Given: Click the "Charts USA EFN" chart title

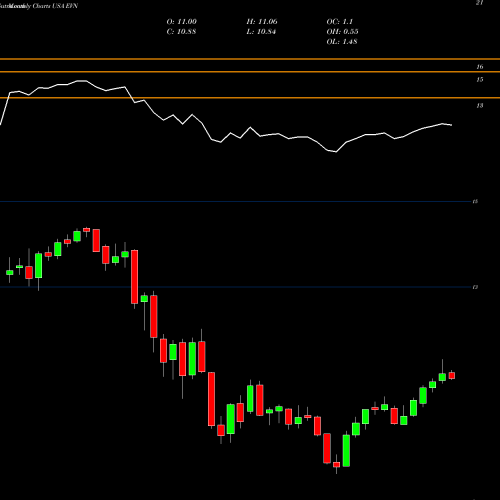Looking at the screenshot, I should click(x=55, y=6).
